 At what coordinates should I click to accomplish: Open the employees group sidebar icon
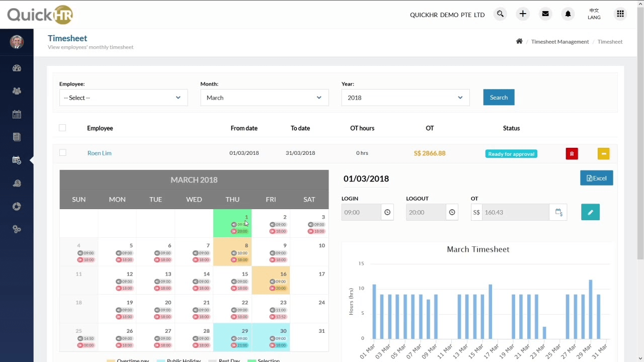pyautogui.click(x=17, y=91)
